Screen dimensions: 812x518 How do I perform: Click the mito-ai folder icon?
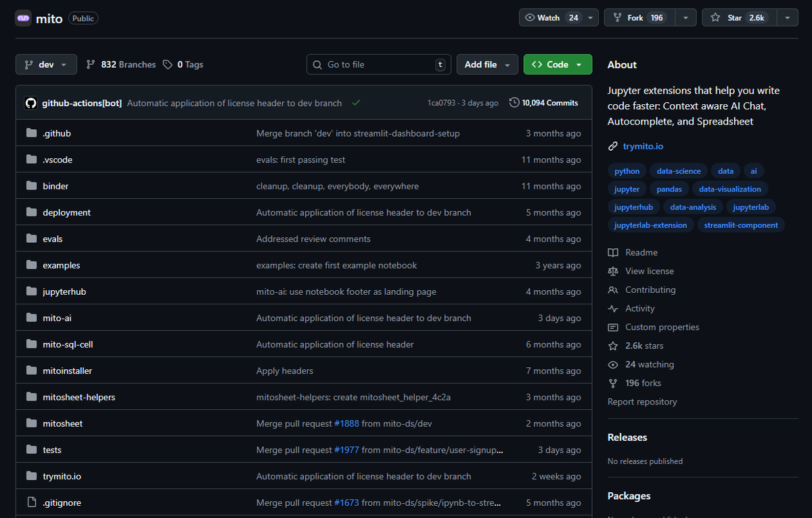pos(31,318)
